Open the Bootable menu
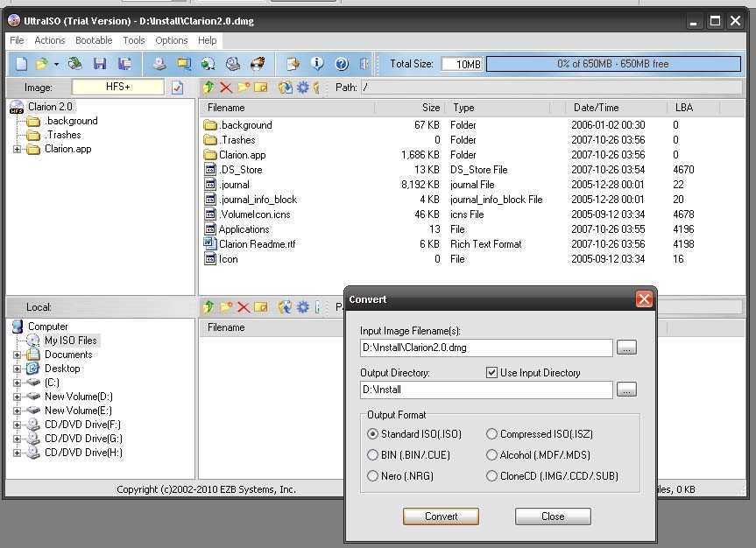 [94, 40]
